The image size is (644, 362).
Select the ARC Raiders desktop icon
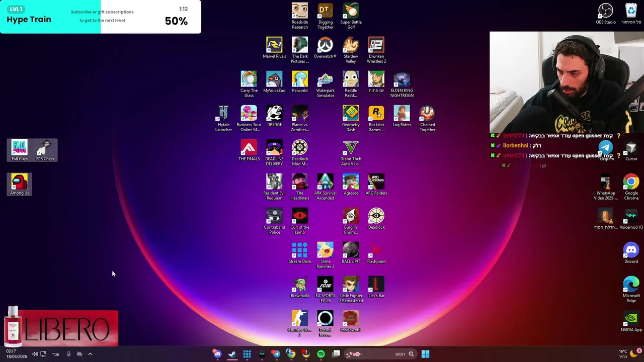click(x=376, y=185)
